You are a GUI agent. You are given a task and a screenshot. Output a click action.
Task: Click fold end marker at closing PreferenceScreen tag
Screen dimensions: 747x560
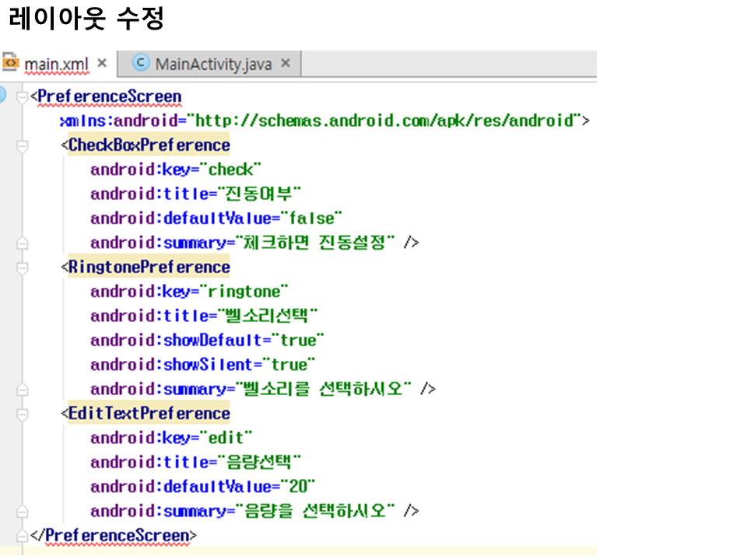(x=22, y=536)
